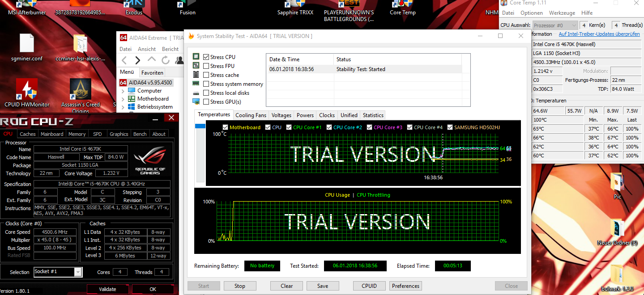644x295 pixels.
Task: Click the back arrow in AIDA64 Extreme toolbar
Action: pyautogui.click(x=124, y=60)
